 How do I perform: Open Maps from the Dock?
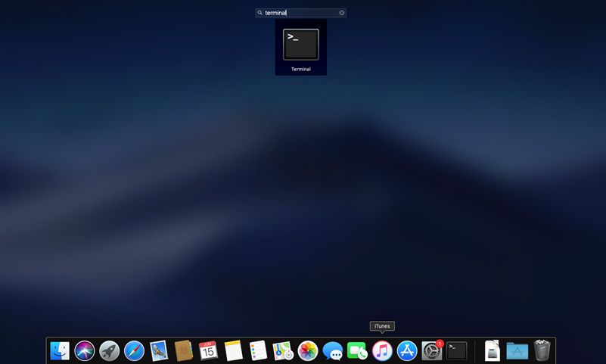(283, 351)
